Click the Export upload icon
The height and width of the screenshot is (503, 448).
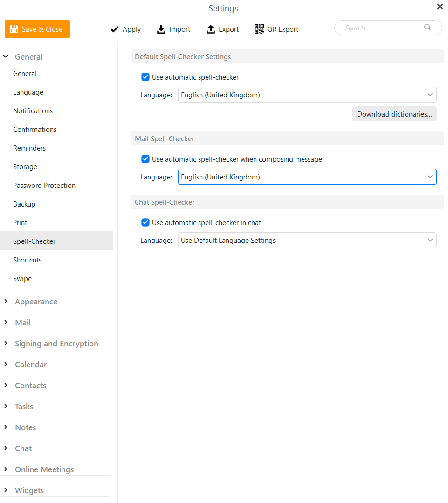point(211,29)
